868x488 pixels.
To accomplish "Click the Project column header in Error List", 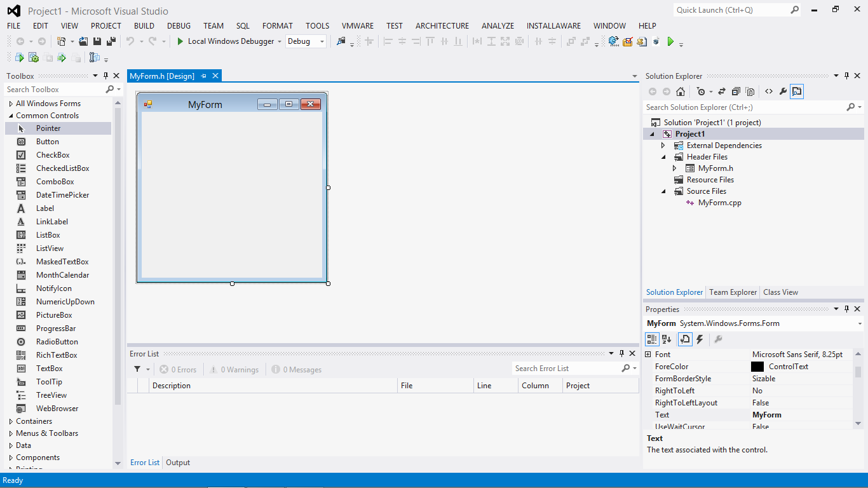I will pyautogui.click(x=600, y=386).
